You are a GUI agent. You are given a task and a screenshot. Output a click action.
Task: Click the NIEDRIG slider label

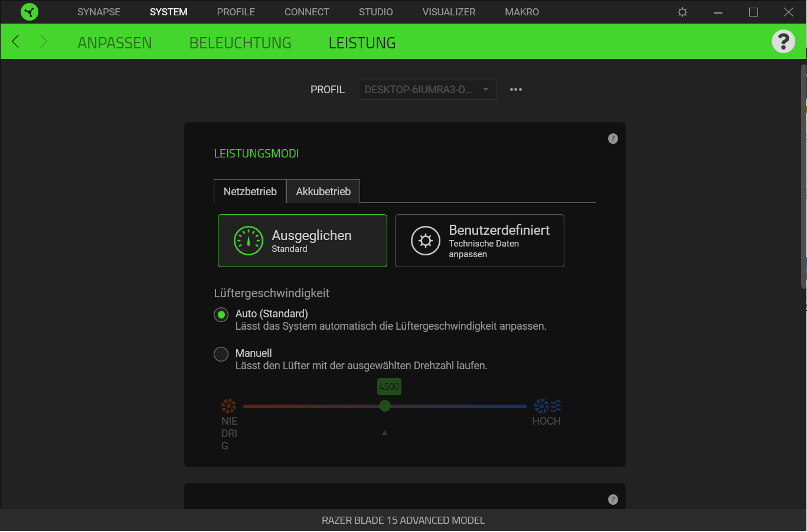click(229, 434)
